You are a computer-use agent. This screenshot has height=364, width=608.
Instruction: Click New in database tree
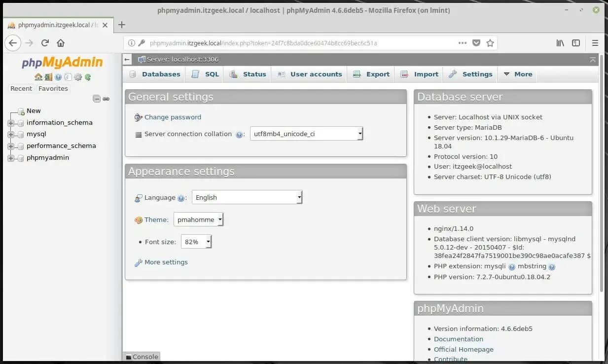34,111
